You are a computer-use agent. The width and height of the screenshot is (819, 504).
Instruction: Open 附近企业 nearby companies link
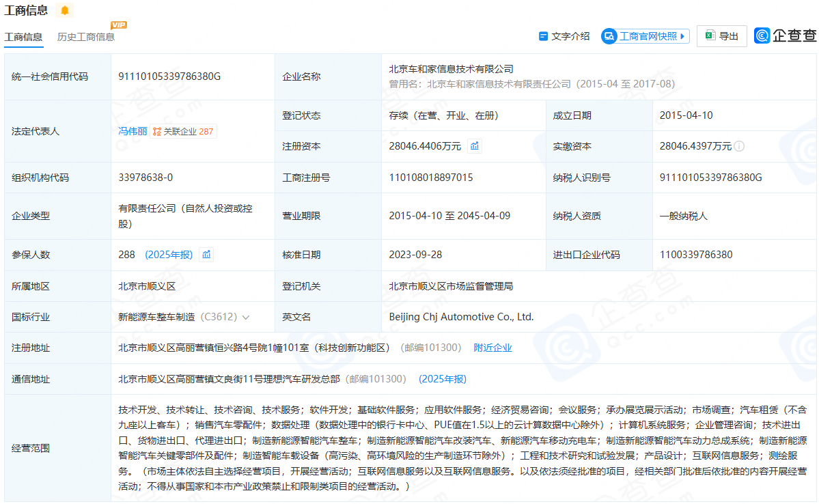click(492, 348)
